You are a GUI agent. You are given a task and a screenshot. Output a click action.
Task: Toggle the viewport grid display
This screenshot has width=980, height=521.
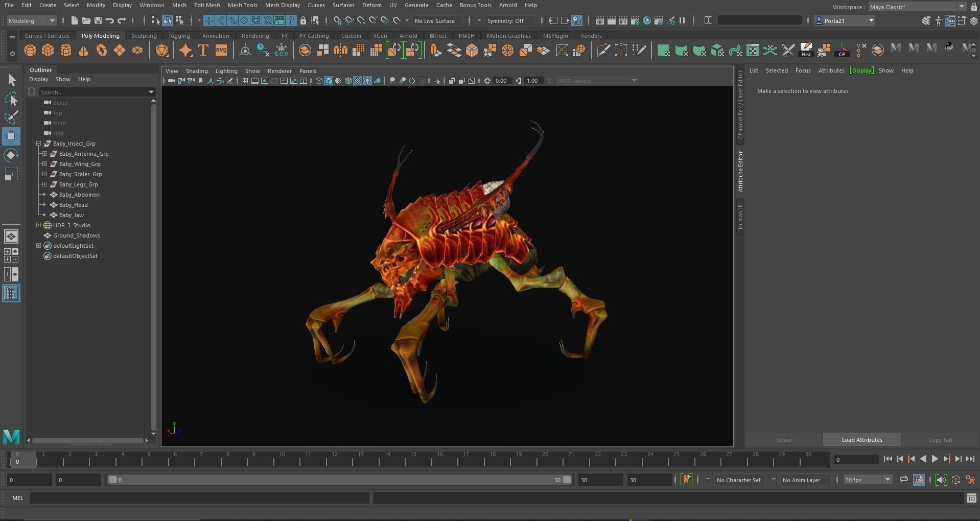click(x=245, y=81)
